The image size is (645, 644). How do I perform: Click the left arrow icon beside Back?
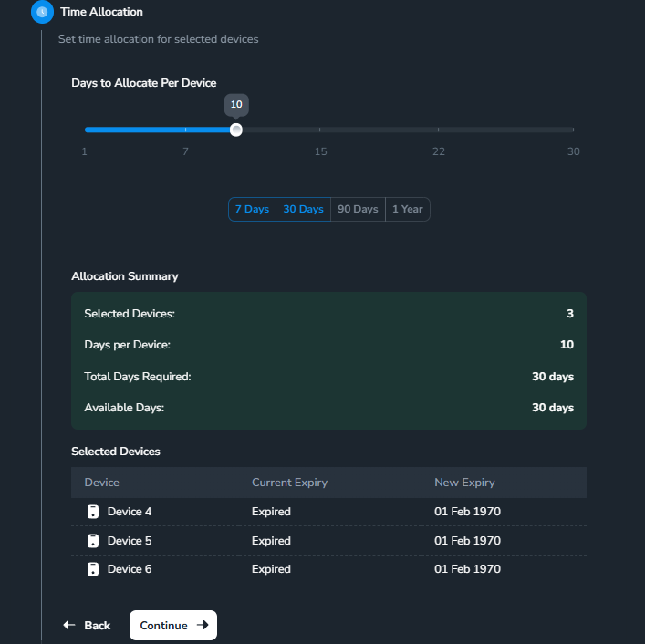point(69,625)
